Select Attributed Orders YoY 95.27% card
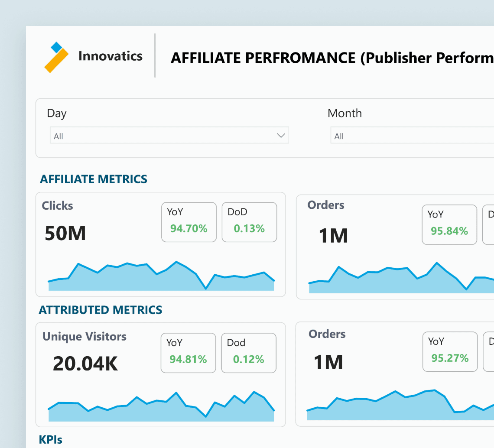 coord(450,351)
